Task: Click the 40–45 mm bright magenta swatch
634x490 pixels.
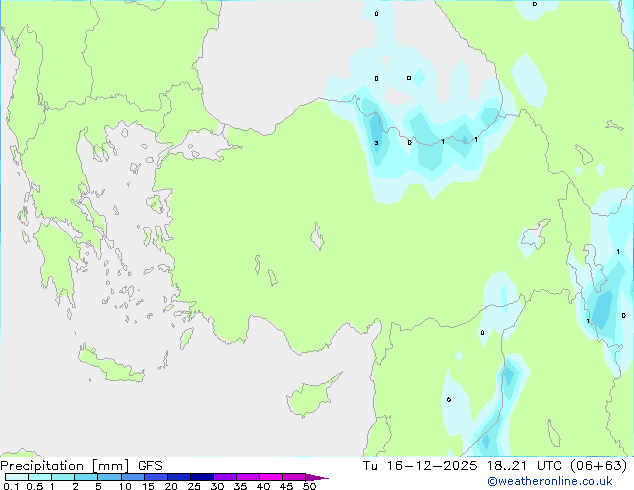Action: pyautogui.click(x=271, y=477)
